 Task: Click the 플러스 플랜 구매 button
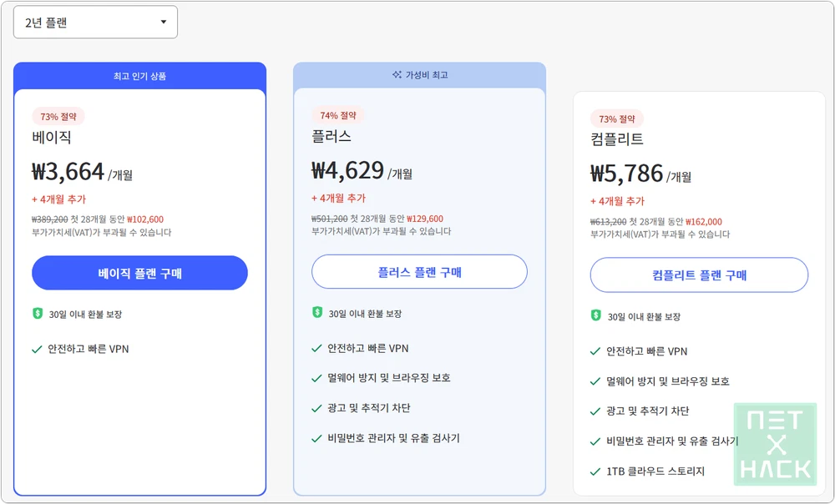[x=419, y=272]
